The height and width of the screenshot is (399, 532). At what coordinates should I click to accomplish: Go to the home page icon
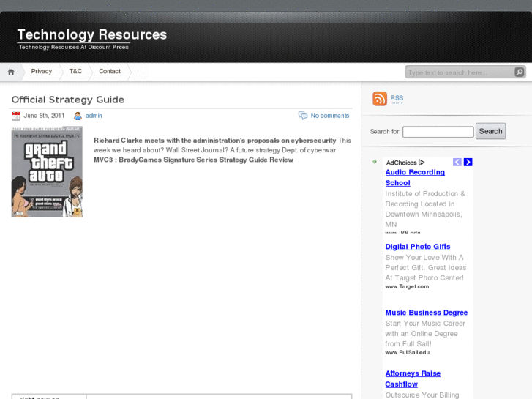coord(11,72)
